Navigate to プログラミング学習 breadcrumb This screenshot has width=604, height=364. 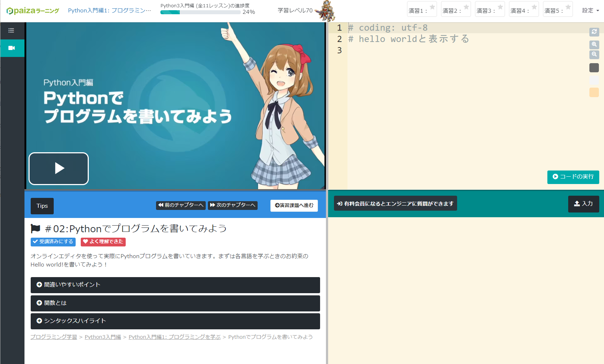pyautogui.click(x=53, y=337)
